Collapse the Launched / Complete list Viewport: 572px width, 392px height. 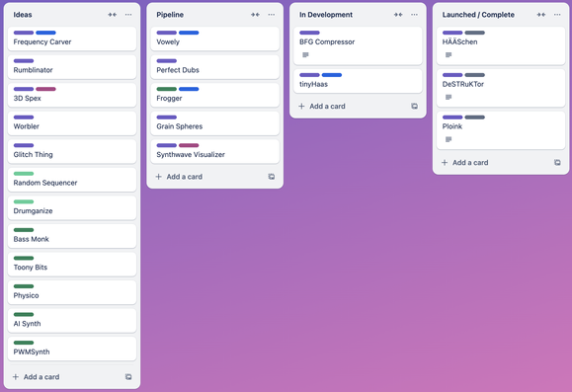541,15
